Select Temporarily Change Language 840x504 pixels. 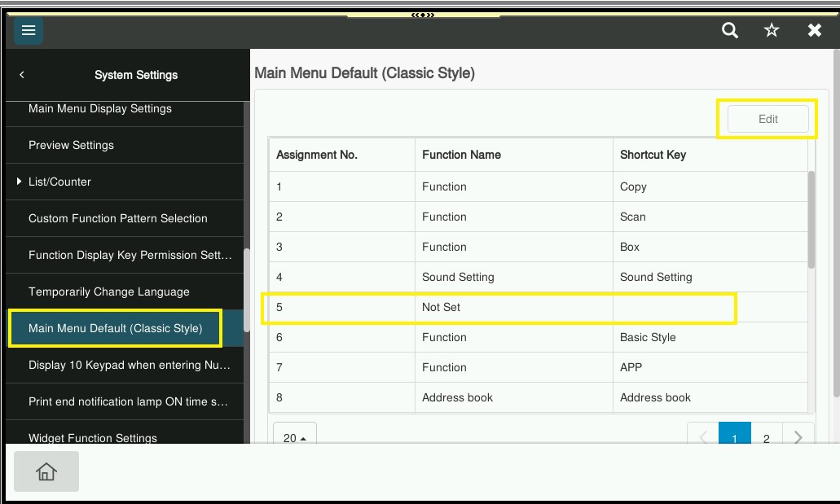pos(109,291)
